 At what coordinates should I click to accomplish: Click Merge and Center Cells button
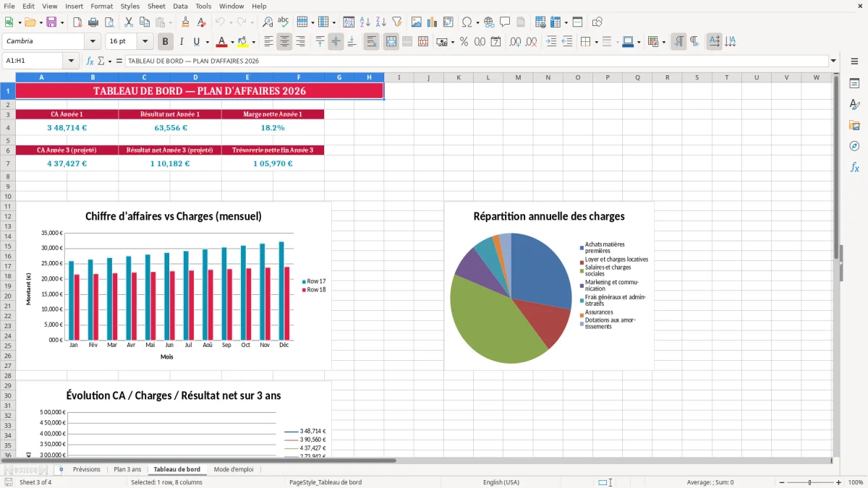391,42
